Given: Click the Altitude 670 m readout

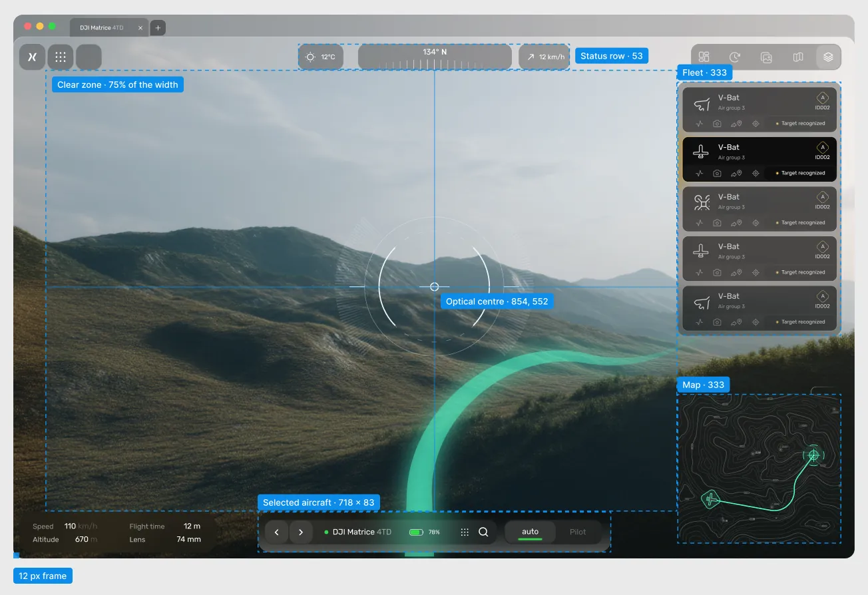Looking at the screenshot, I should pos(65,540).
